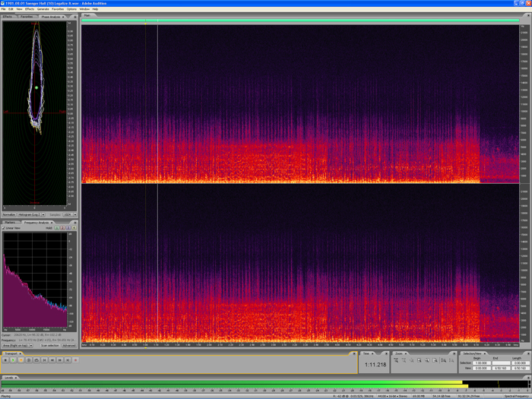
Task: Click the Advanced button in Frequency Analysis
Action: click(69, 345)
